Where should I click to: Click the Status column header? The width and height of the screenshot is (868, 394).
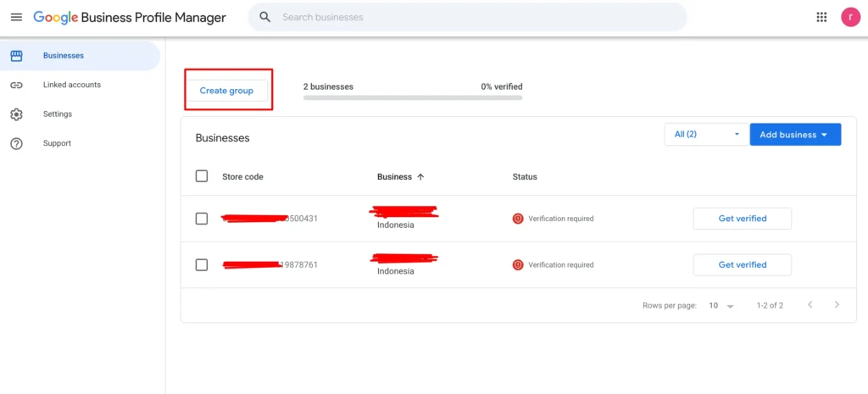[525, 177]
